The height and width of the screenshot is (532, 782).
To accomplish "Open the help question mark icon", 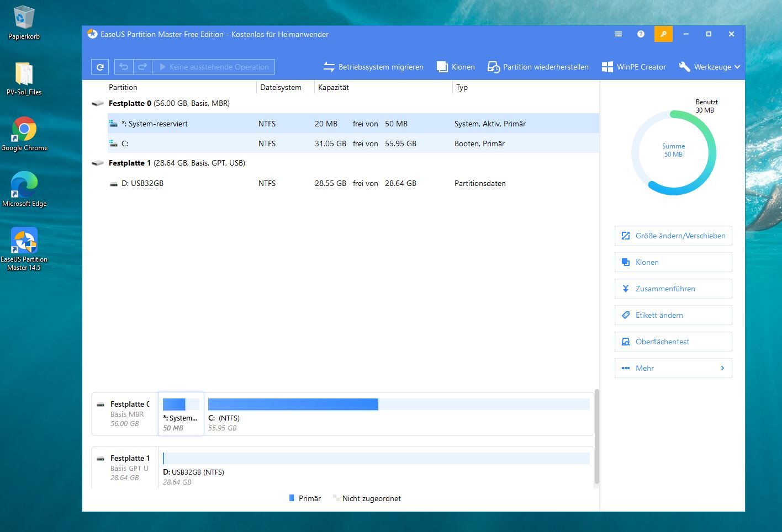I will pyautogui.click(x=641, y=34).
